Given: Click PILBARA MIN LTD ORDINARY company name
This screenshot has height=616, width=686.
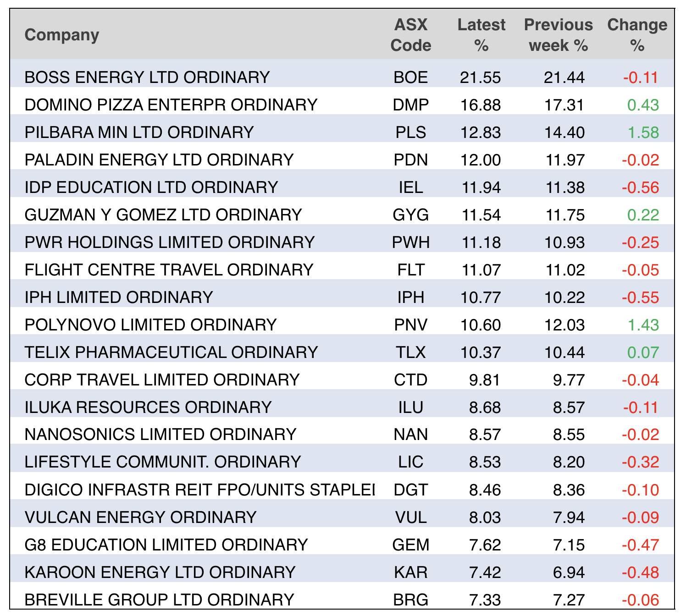Looking at the screenshot, I should tap(139, 132).
